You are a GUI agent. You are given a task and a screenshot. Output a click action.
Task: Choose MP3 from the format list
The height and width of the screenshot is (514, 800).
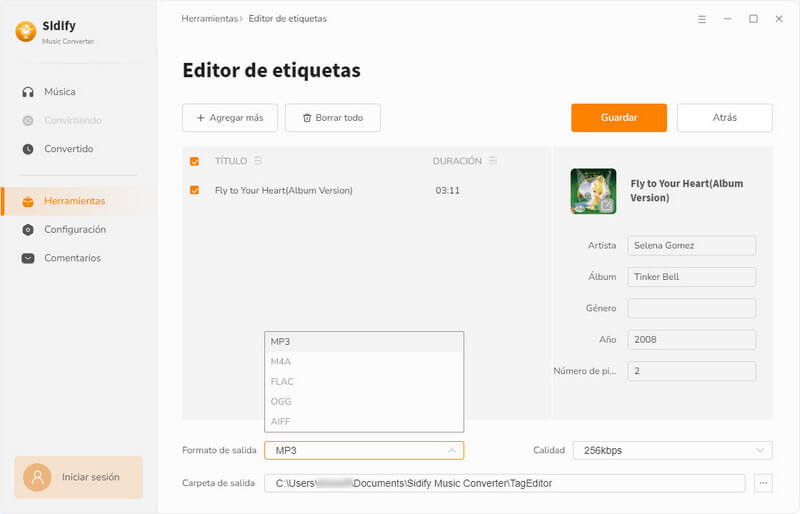click(364, 342)
